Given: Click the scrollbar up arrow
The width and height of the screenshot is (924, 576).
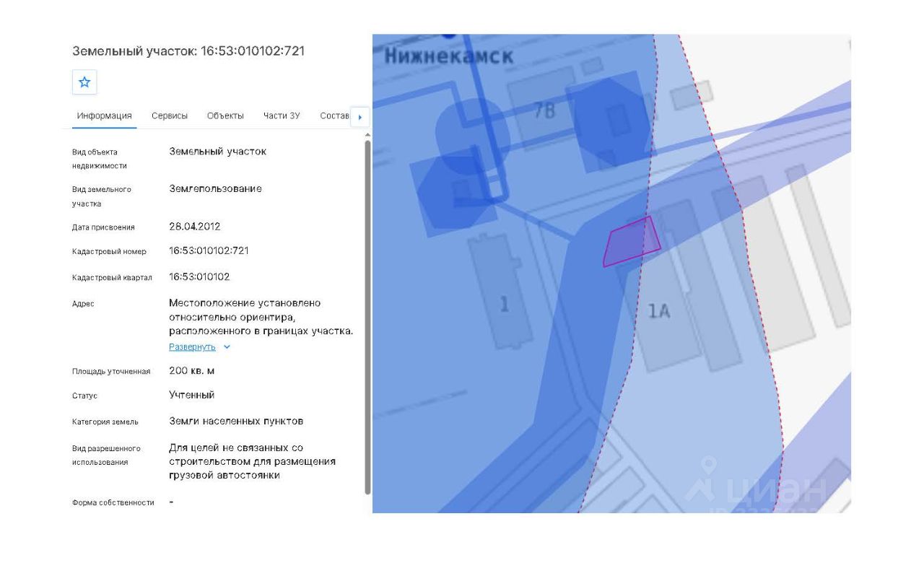Looking at the screenshot, I should pyautogui.click(x=367, y=135).
